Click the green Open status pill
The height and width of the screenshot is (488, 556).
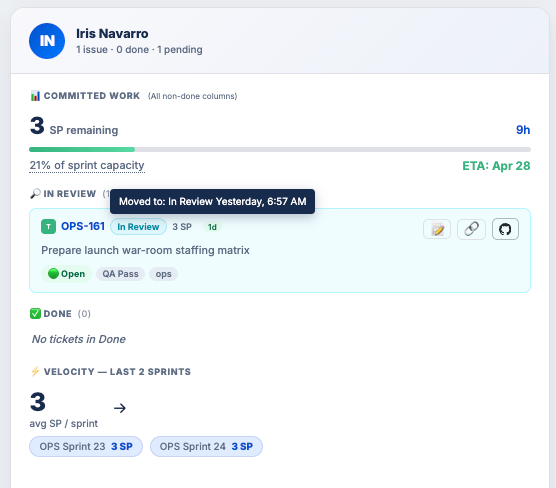point(66,274)
